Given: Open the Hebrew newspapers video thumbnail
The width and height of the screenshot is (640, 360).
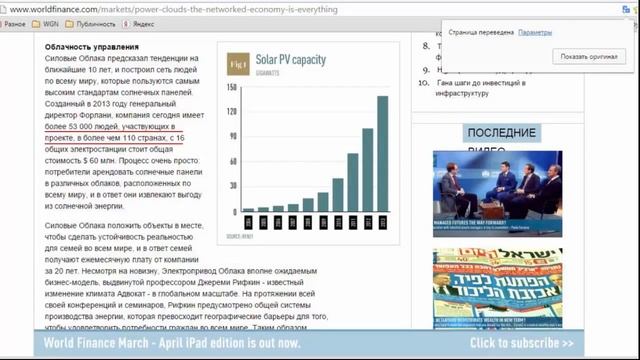Looking at the screenshot, I should point(498,288).
